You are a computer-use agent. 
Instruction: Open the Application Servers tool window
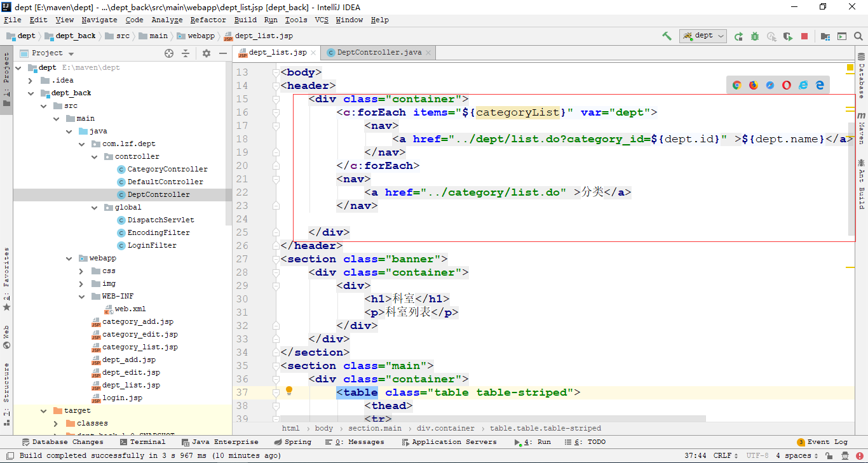(449, 442)
